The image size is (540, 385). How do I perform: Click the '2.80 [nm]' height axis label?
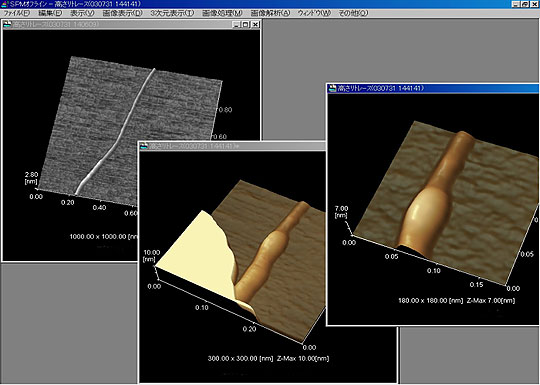(31, 178)
